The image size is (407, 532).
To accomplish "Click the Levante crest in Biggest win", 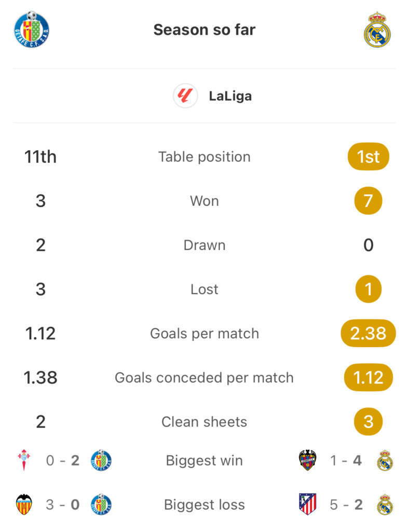I will click(x=308, y=461).
